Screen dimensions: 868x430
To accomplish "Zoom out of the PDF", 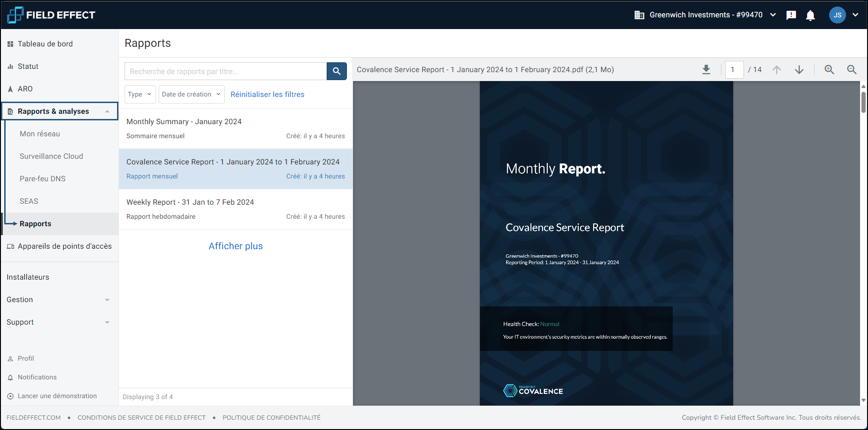I will coord(852,70).
